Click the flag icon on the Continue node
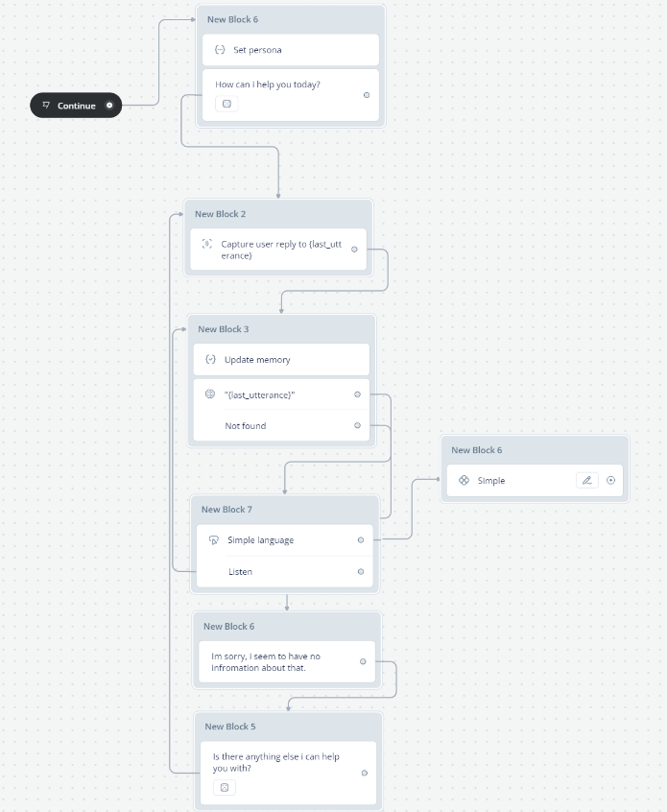Viewport: 667px width, 812px height. (x=46, y=106)
